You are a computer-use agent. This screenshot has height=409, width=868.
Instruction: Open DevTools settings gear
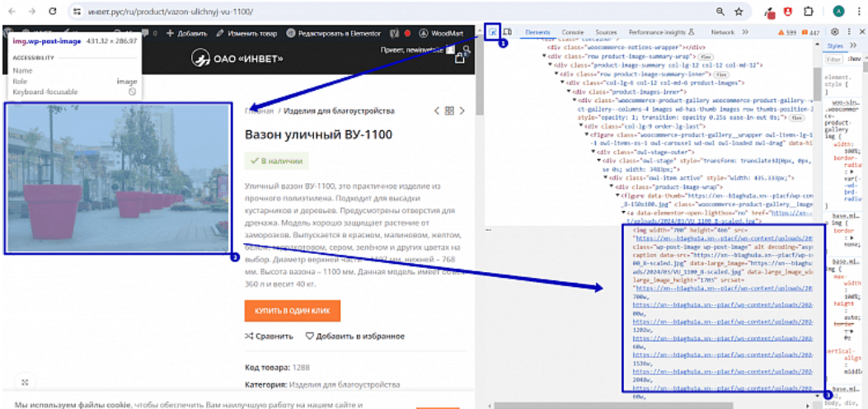[835, 32]
